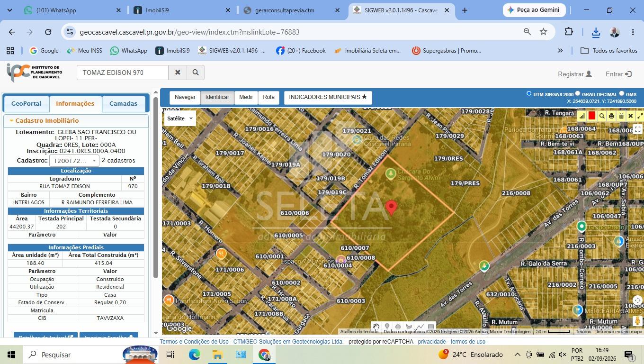Print the map using printer icon

(x=611, y=116)
